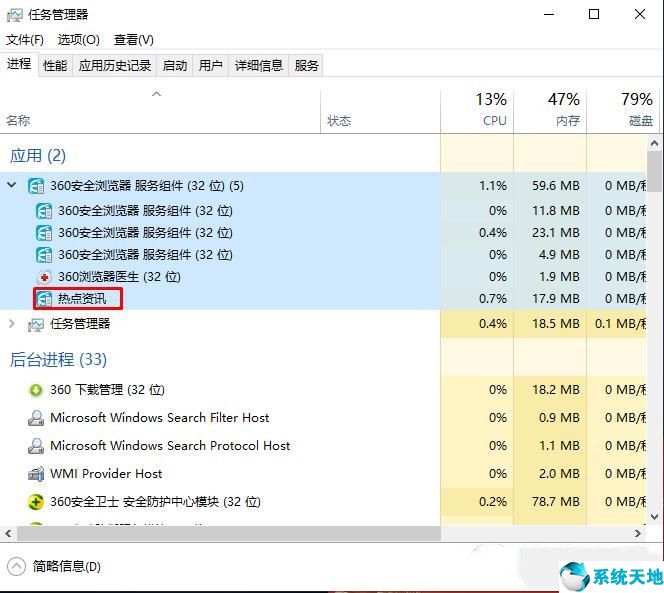The image size is (664, 593).
Task: Switch to the 用户 tab
Action: click(x=210, y=66)
